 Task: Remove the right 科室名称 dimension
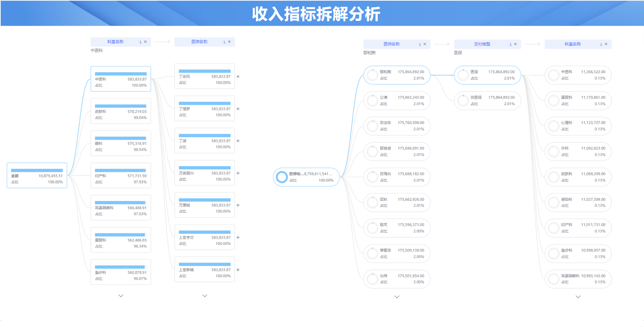[606, 44]
